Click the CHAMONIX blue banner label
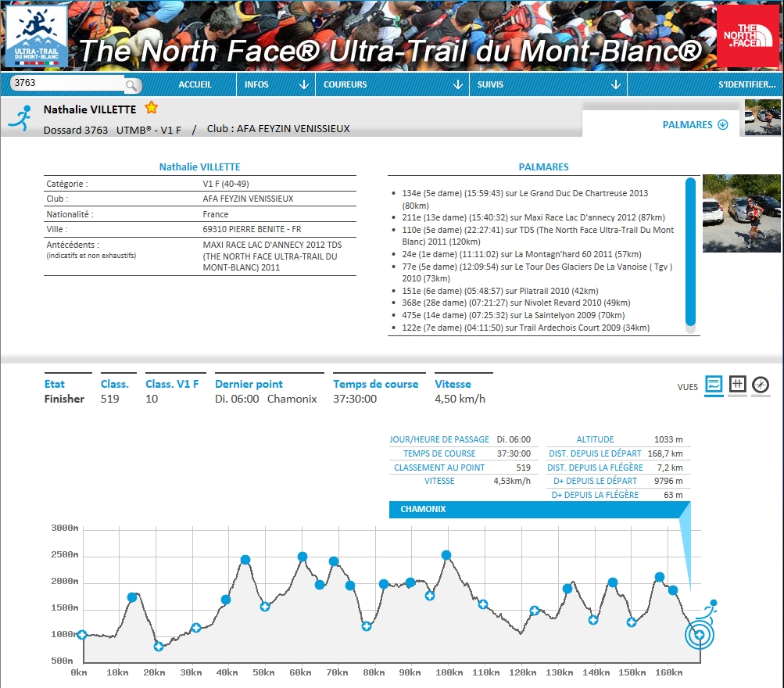 pyautogui.click(x=423, y=509)
